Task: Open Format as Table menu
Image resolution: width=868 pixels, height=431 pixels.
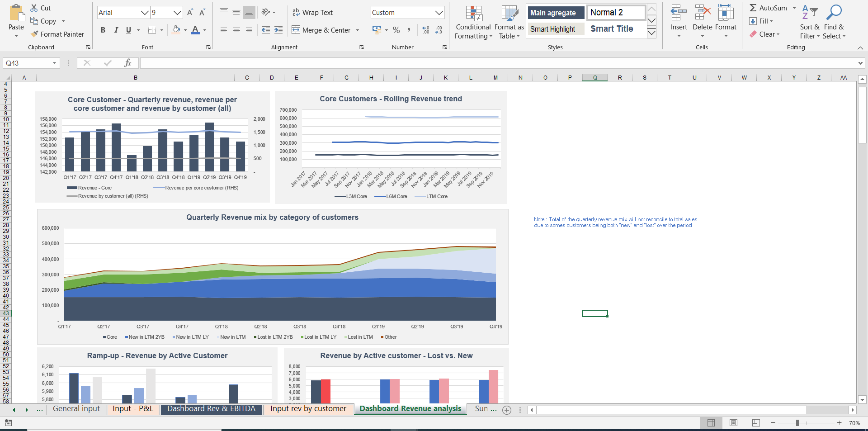Action: [x=509, y=22]
